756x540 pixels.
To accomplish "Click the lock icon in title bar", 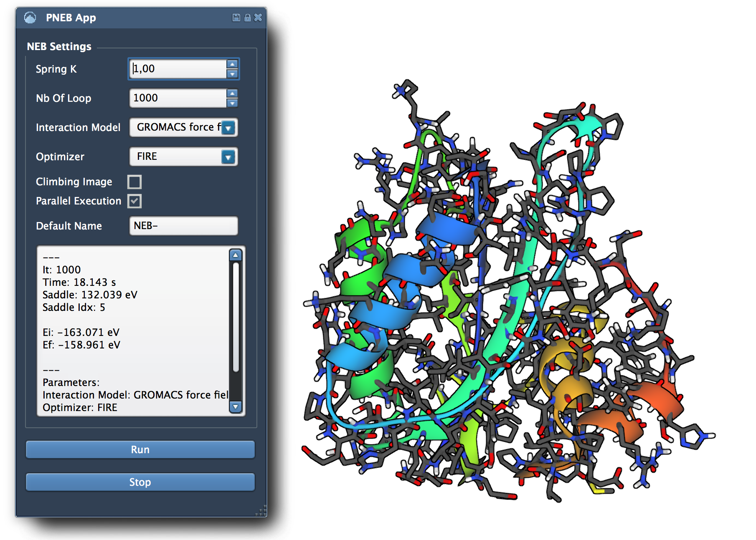I will (x=247, y=18).
